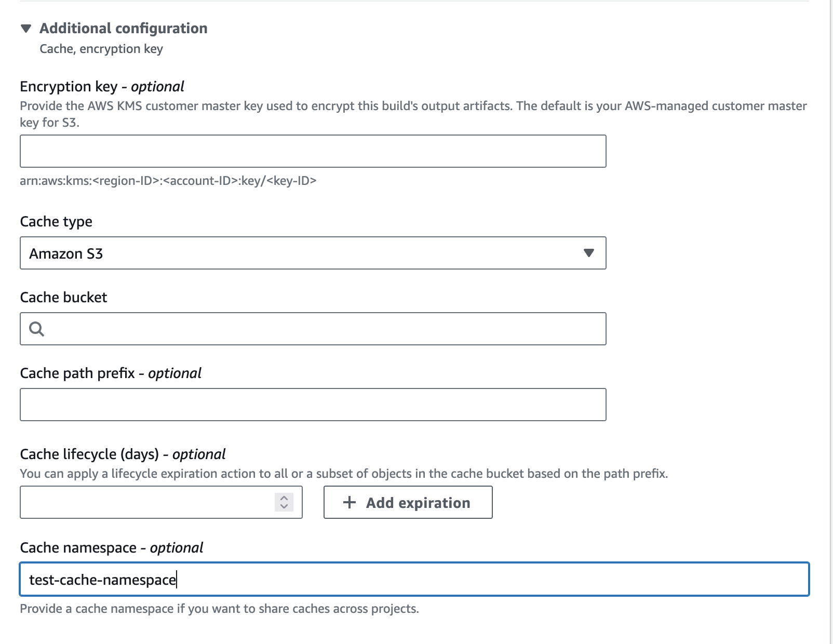Focus the Encryption key input field
The height and width of the screenshot is (644, 833).
pos(313,151)
